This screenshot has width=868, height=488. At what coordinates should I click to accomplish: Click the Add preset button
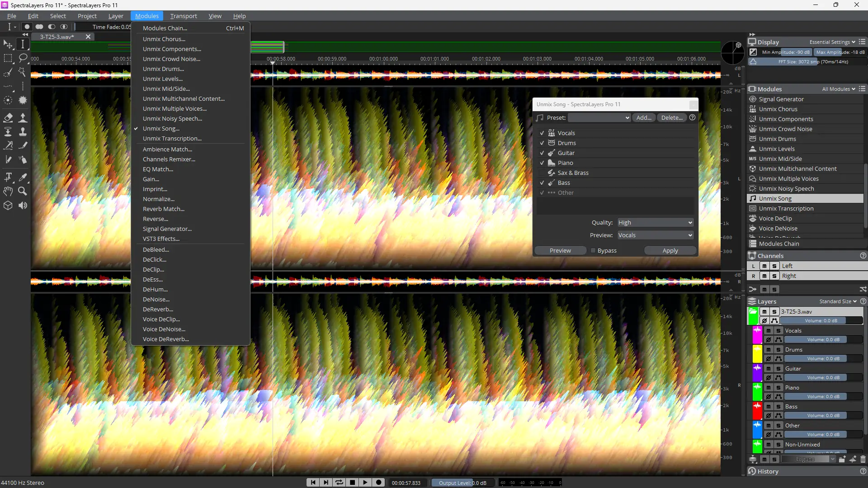click(x=643, y=117)
